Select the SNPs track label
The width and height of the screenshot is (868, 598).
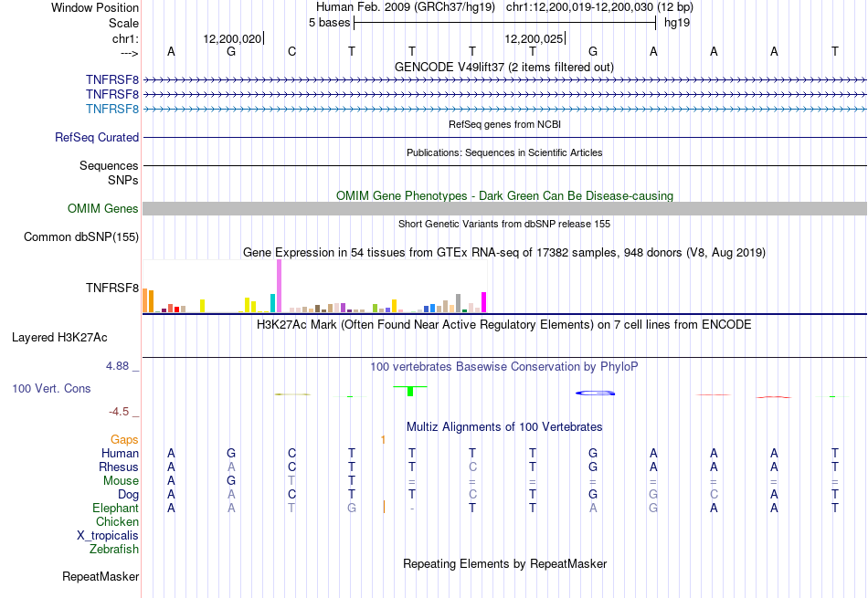[123, 181]
